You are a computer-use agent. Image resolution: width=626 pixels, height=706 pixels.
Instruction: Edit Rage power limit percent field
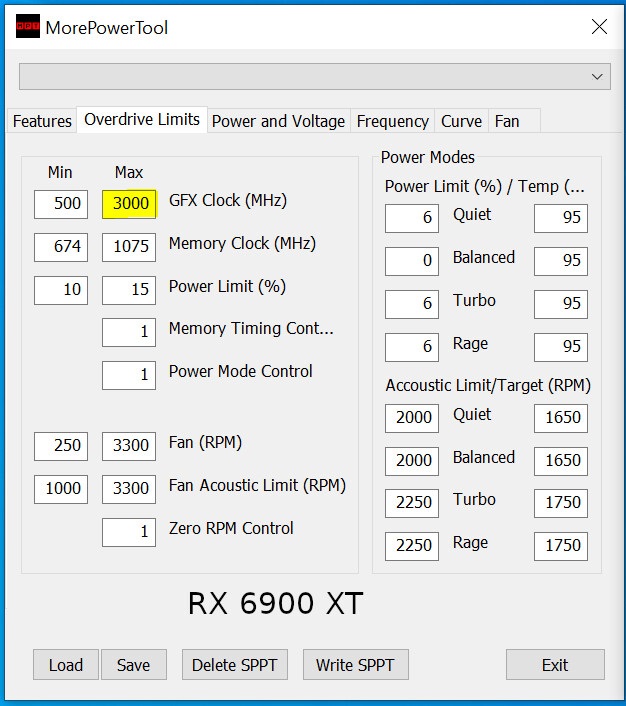click(412, 347)
